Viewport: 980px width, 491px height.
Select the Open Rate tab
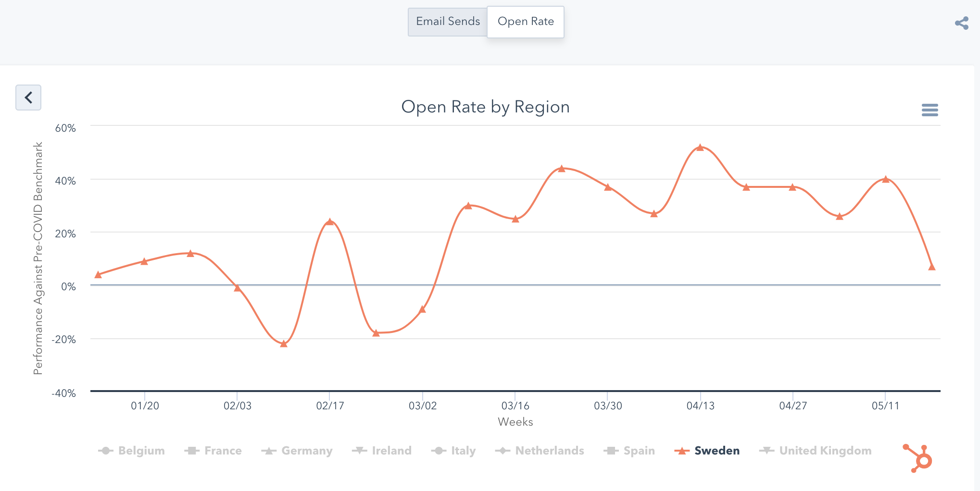click(x=526, y=22)
